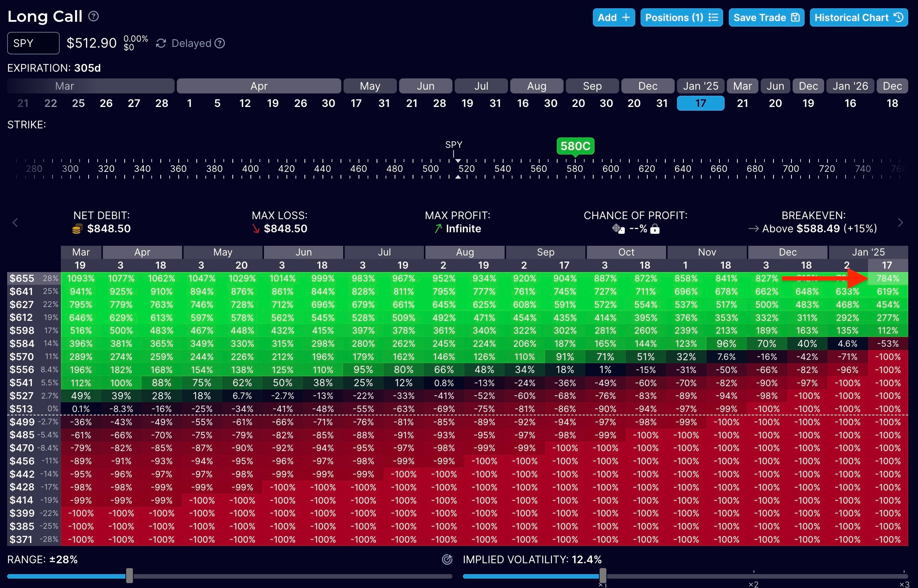The image size is (918, 588).
Task: Select the Jan '26 expiration month tab
Action: [850, 86]
